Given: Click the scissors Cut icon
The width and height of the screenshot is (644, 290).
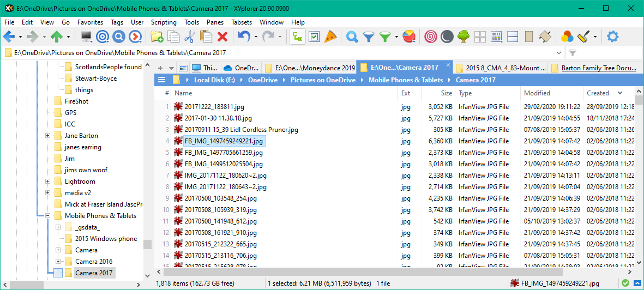Looking at the screenshot, I should [x=189, y=37].
